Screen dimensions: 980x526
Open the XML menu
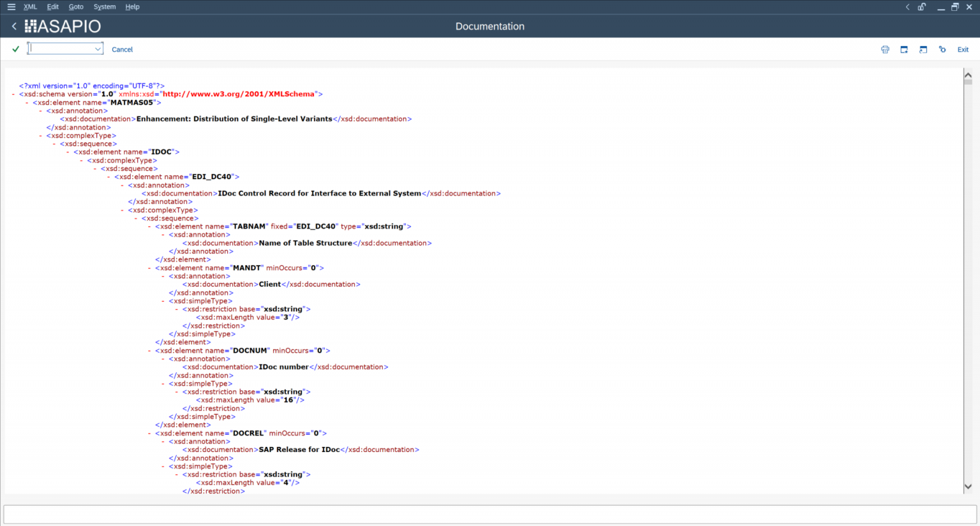[x=30, y=7]
